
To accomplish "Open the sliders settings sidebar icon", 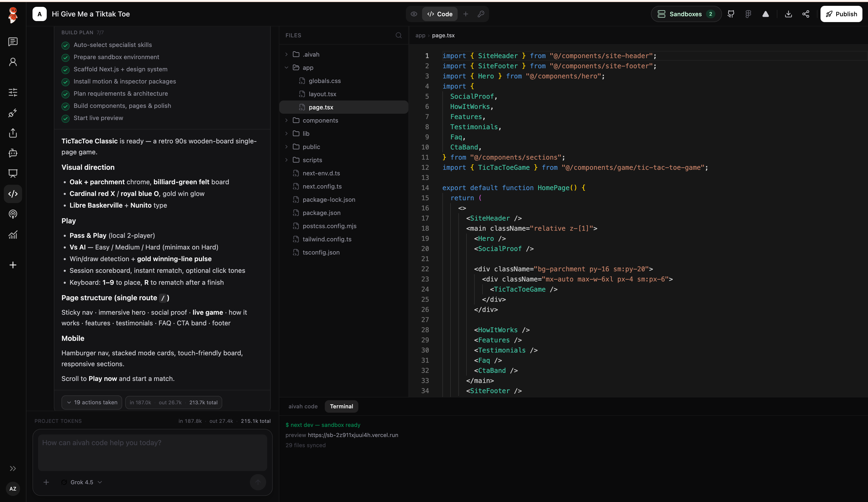I will (13, 92).
